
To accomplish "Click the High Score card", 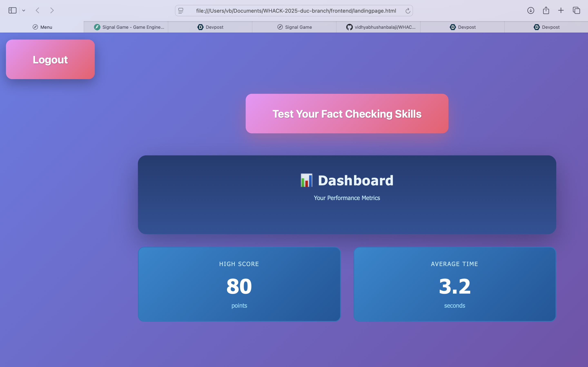I will click(x=239, y=284).
